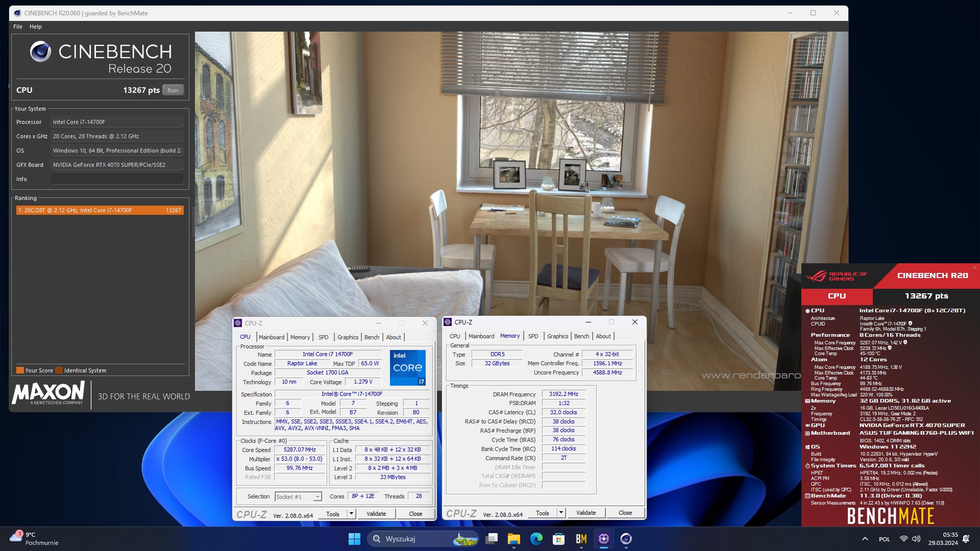Launch Microsoft Edge from the taskbar
The height and width of the screenshot is (551, 980).
(536, 539)
